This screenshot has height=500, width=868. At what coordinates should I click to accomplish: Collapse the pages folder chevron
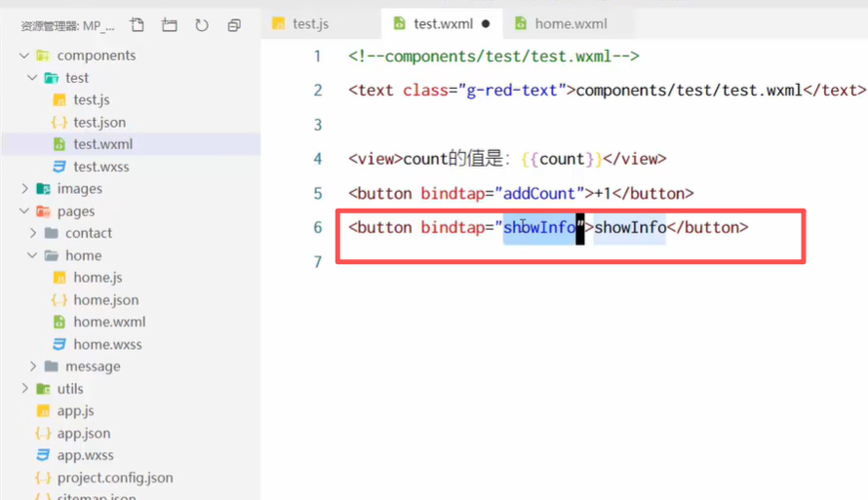pos(23,212)
